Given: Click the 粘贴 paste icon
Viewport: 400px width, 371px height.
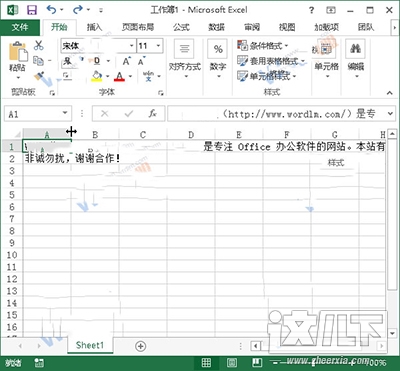Looking at the screenshot, I should click(18, 51).
